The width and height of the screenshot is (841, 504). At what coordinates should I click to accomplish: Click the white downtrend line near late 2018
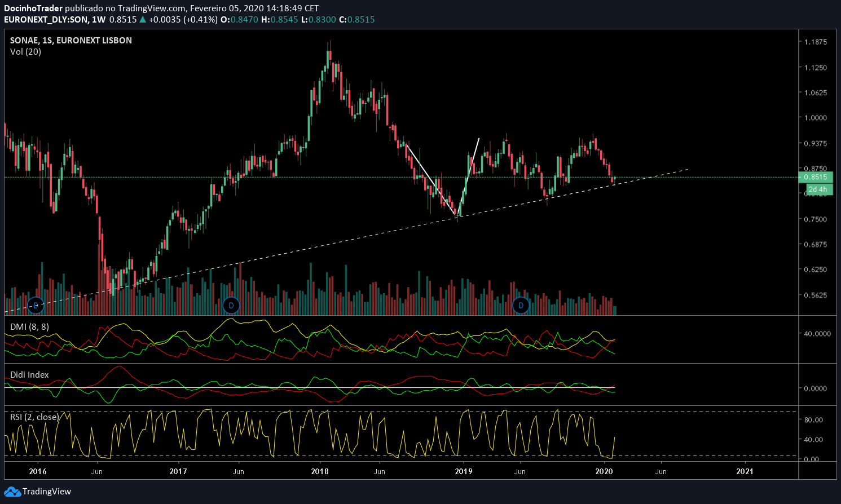tap(430, 180)
